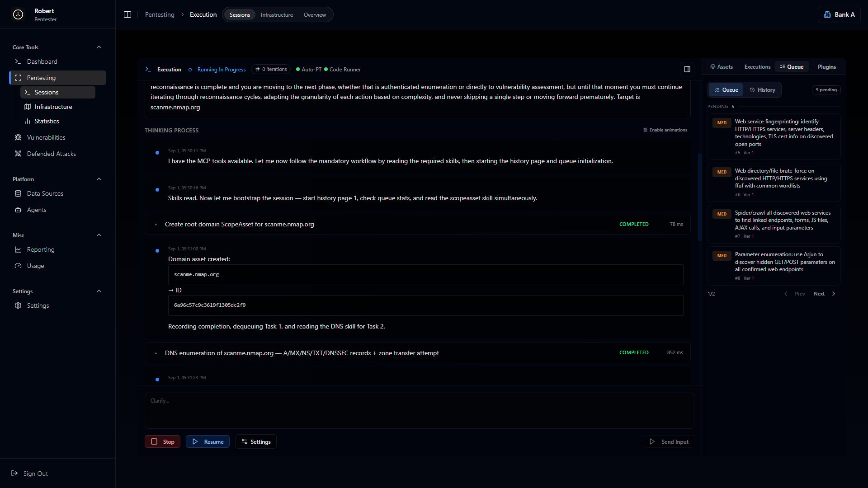Click the Pentesting breadcrumb link
Image resolution: width=868 pixels, height=488 pixels.
click(x=160, y=14)
